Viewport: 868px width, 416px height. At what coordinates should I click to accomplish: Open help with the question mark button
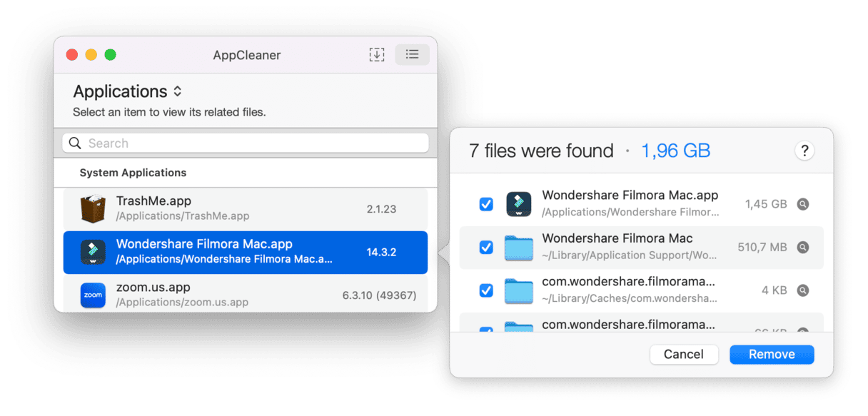[804, 151]
